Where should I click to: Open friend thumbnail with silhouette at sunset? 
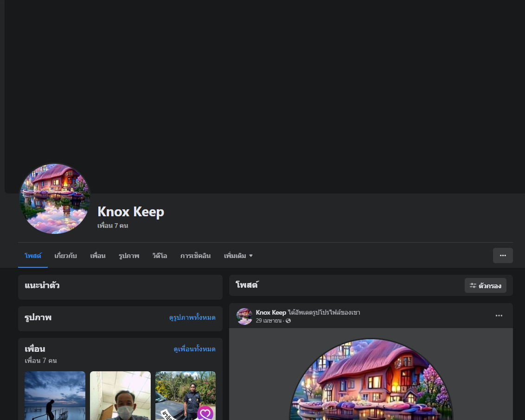coord(55,395)
